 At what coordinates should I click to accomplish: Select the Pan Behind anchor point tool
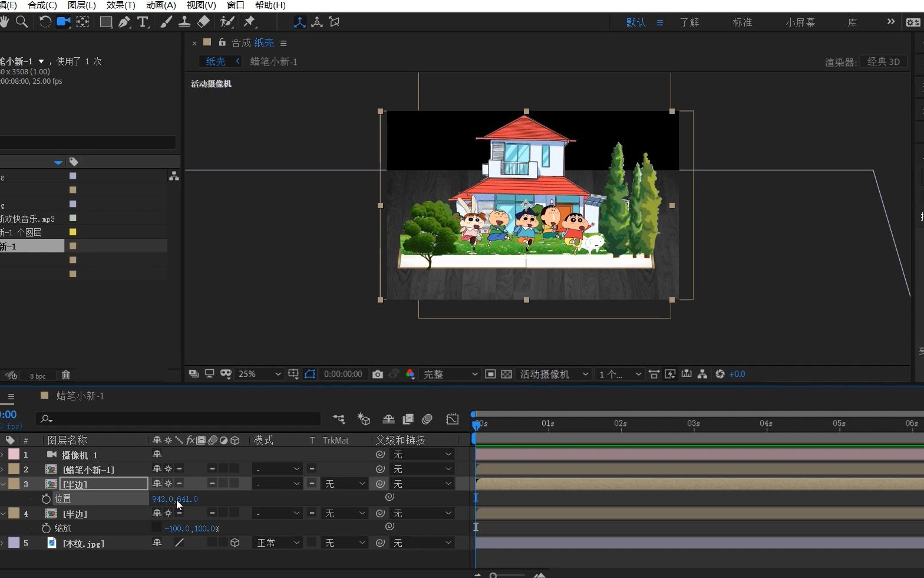click(82, 22)
